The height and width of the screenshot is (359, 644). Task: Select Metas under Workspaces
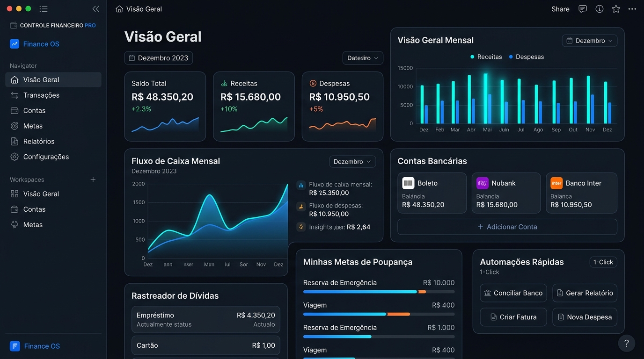[x=53, y=224]
